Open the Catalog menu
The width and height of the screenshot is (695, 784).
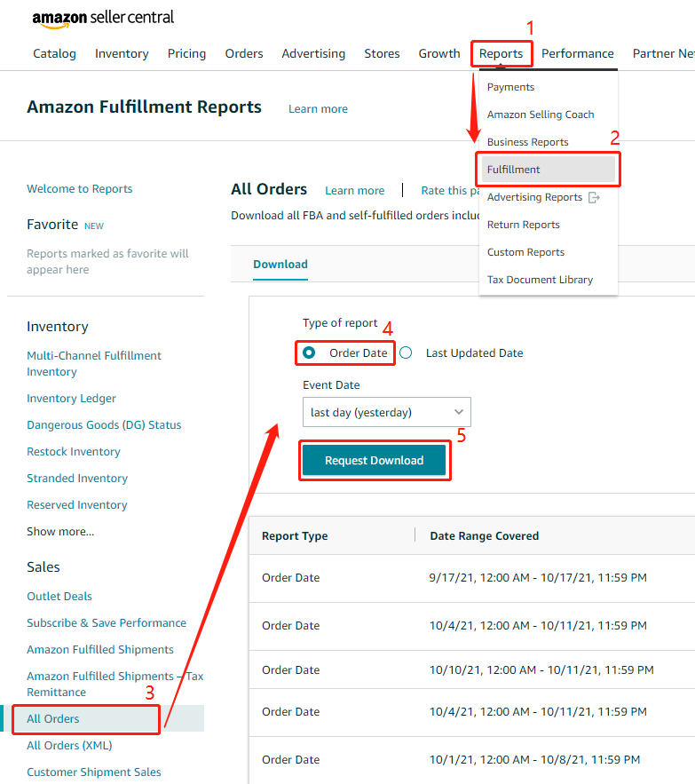54,53
